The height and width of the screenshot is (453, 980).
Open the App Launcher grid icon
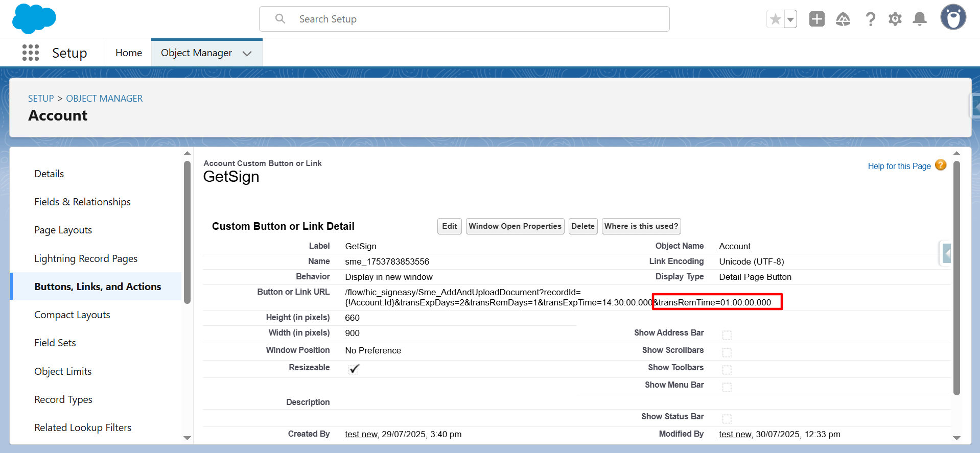31,53
